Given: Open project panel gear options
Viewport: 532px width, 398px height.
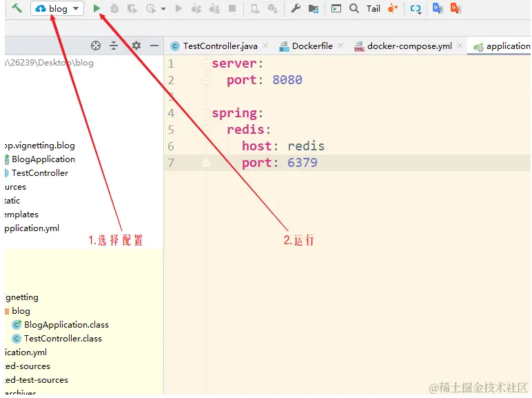Looking at the screenshot, I should point(136,46).
